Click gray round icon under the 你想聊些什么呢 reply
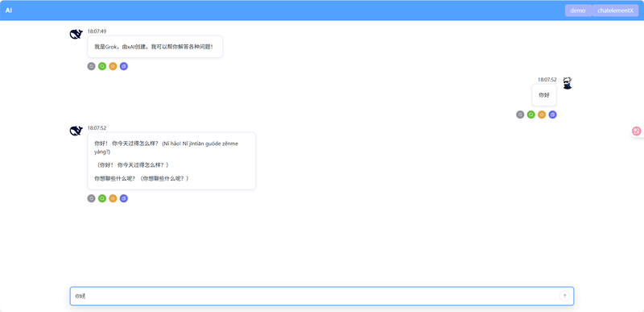The height and width of the screenshot is (312, 644). click(91, 198)
